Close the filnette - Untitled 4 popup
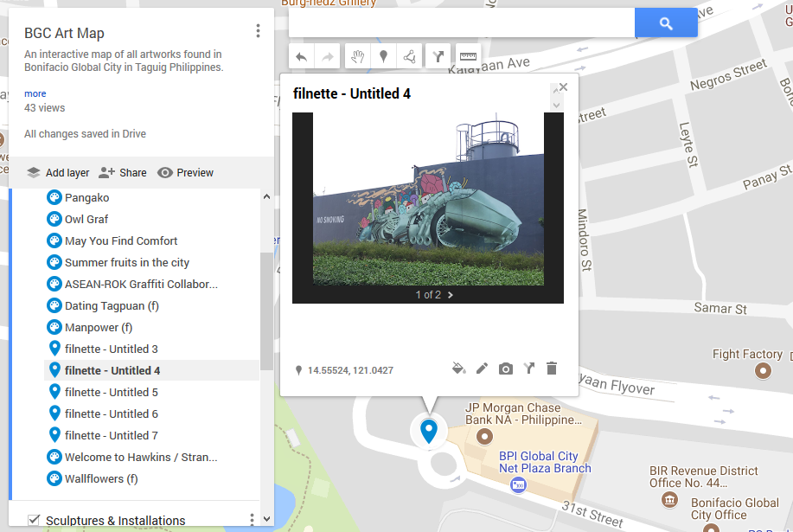Image resolution: width=793 pixels, height=532 pixels. pyautogui.click(x=563, y=87)
